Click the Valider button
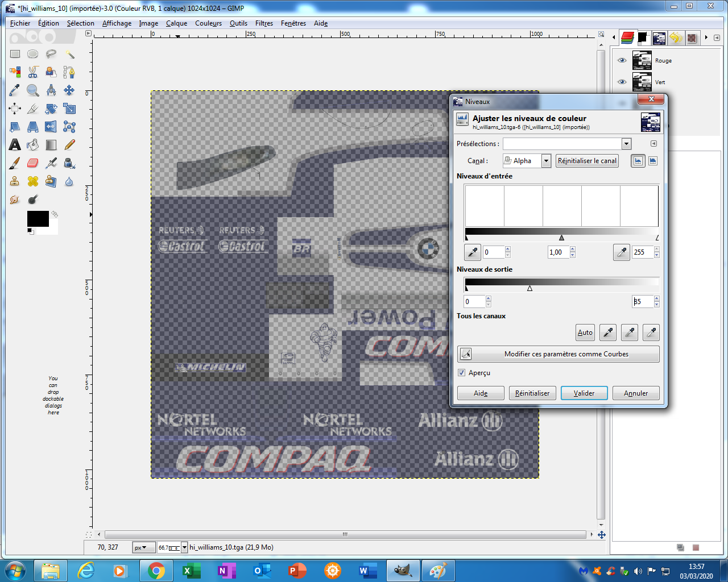728x582 pixels. [x=584, y=393]
